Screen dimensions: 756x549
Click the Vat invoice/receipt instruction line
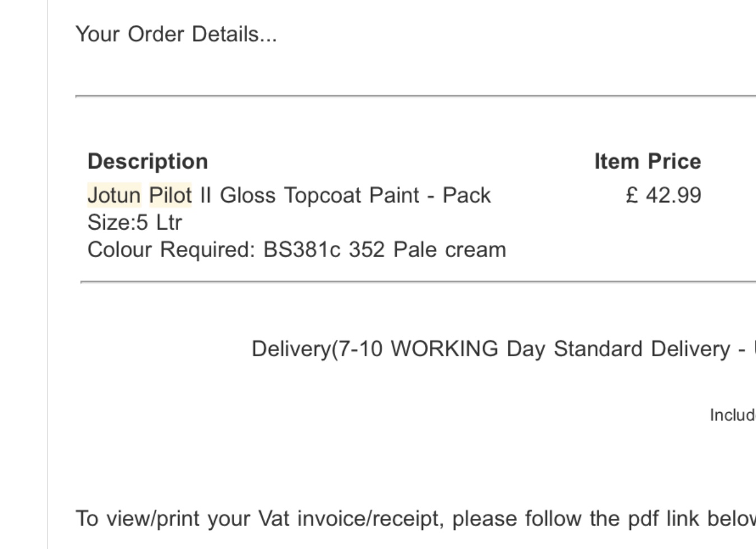(415, 519)
